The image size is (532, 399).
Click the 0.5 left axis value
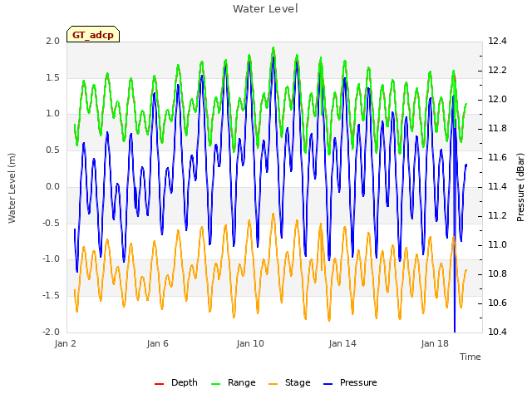[52, 150]
